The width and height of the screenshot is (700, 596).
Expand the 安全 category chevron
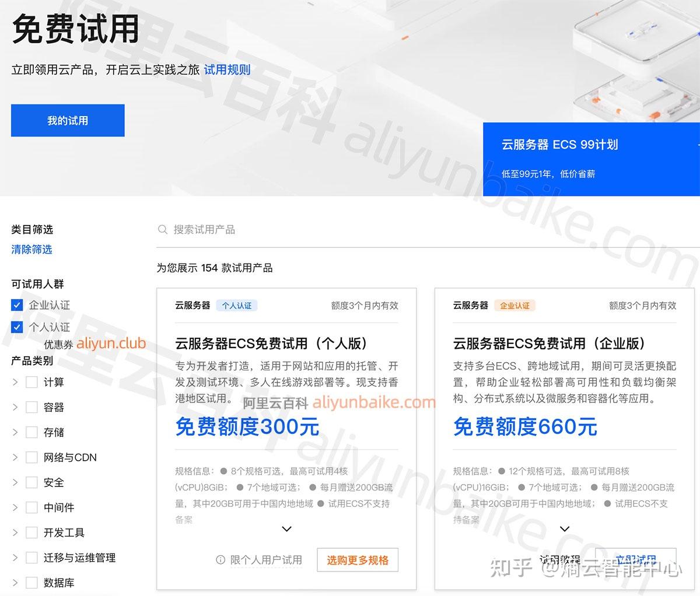15,482
